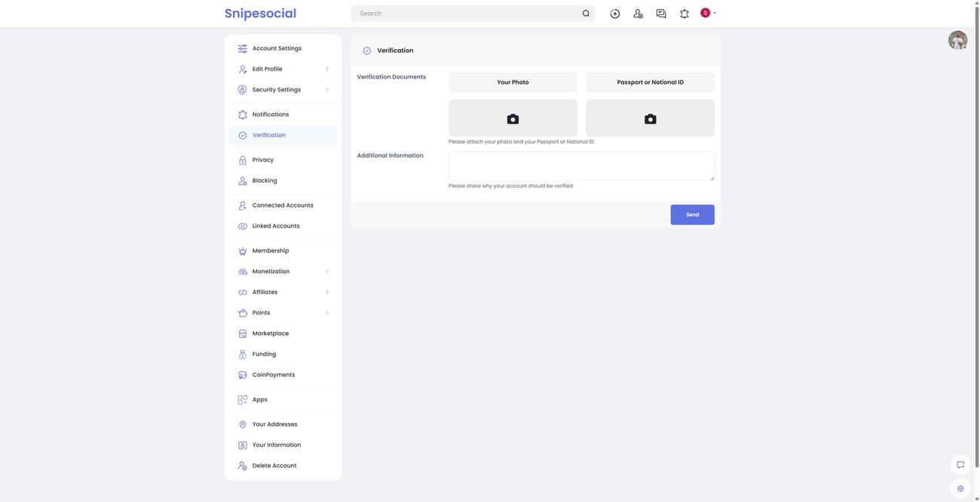Click the Your Addresses pin icon
980x502 pixels.
pyautogui.click(x=243, y=425)
